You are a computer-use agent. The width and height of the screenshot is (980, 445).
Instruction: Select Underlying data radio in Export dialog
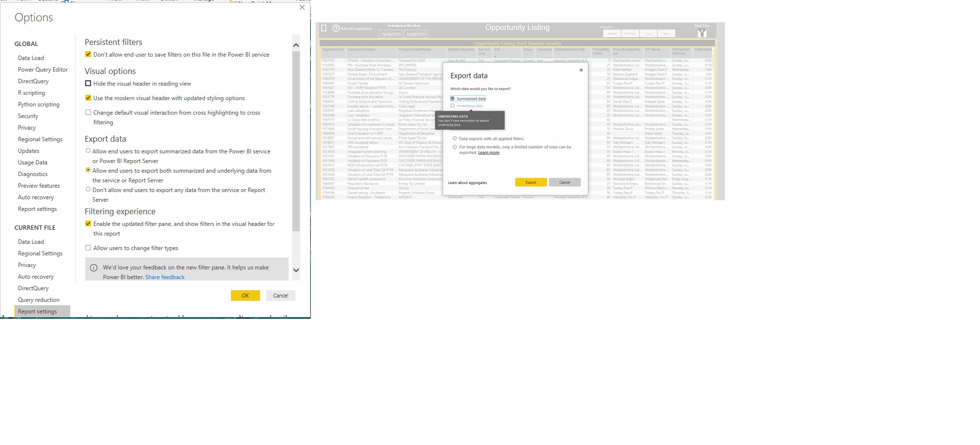pos(453,105)
